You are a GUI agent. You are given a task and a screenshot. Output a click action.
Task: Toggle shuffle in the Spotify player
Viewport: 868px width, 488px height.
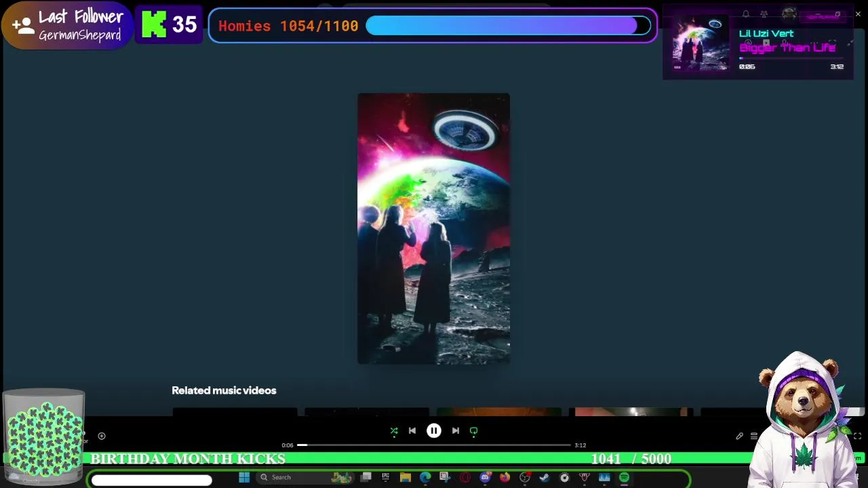pos(394,430)
